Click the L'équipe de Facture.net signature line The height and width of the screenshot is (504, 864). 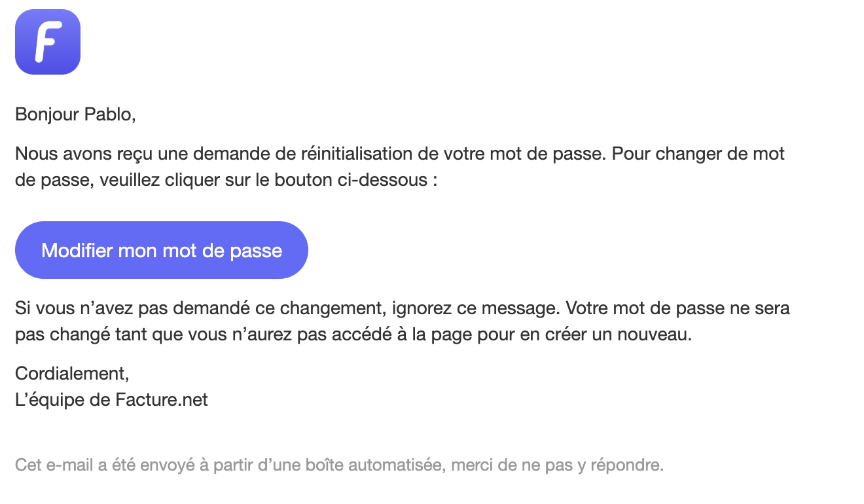pos(111,399)
